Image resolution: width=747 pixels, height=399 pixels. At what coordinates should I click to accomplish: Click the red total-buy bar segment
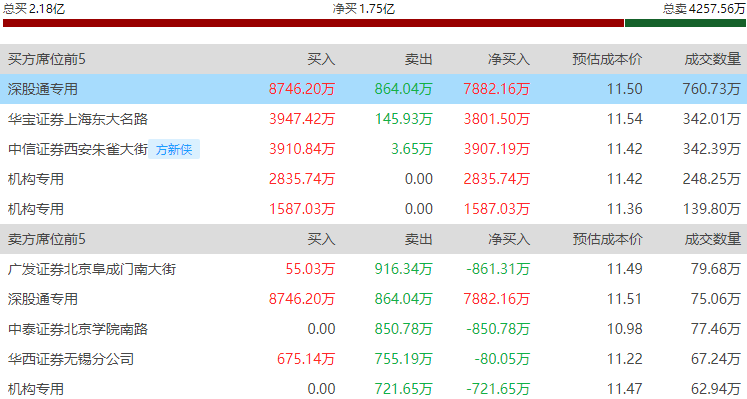tap(313, 23)
